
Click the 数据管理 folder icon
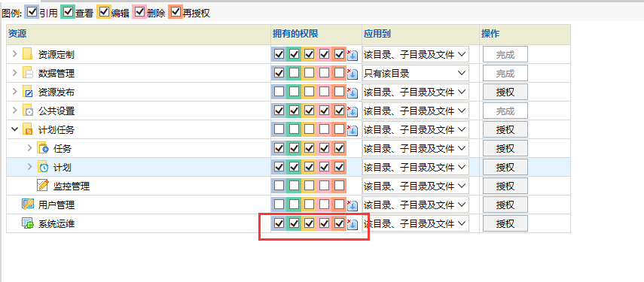(x=28, y=73)
